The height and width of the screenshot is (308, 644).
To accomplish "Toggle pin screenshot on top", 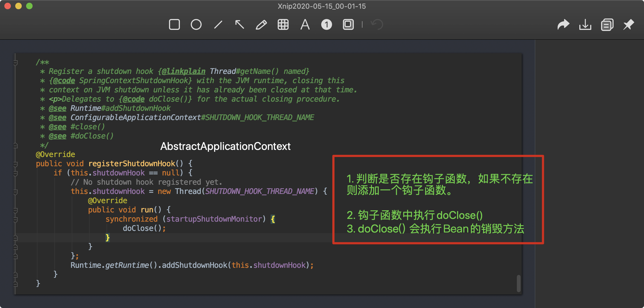I will point(629,24).
